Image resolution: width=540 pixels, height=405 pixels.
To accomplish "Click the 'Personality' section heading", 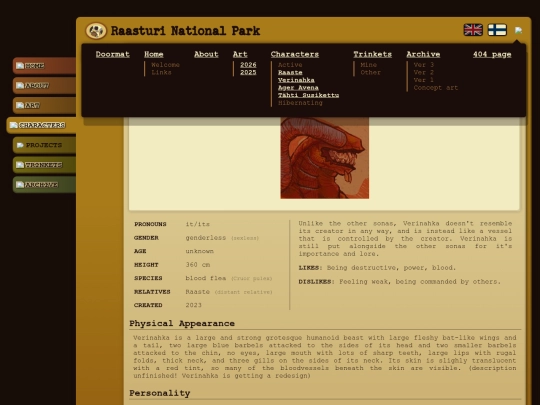I will [x=159, y=393].
